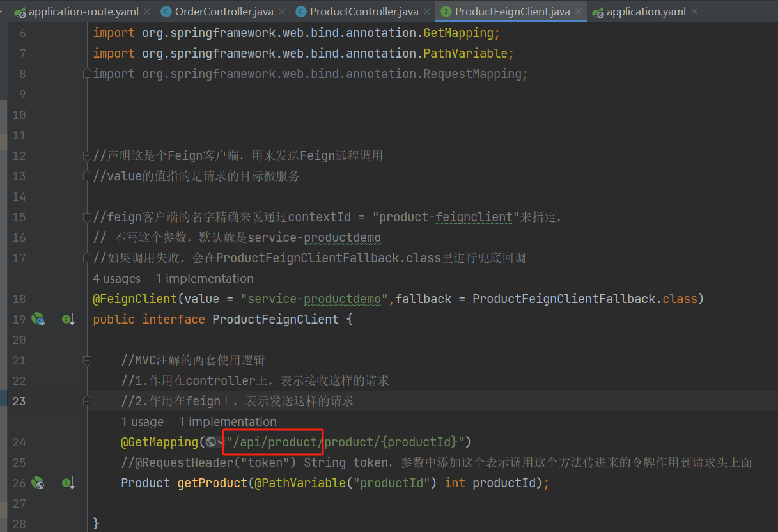
Task: Toggle the fold marker at line 23
Action: [x=87, y=402]
